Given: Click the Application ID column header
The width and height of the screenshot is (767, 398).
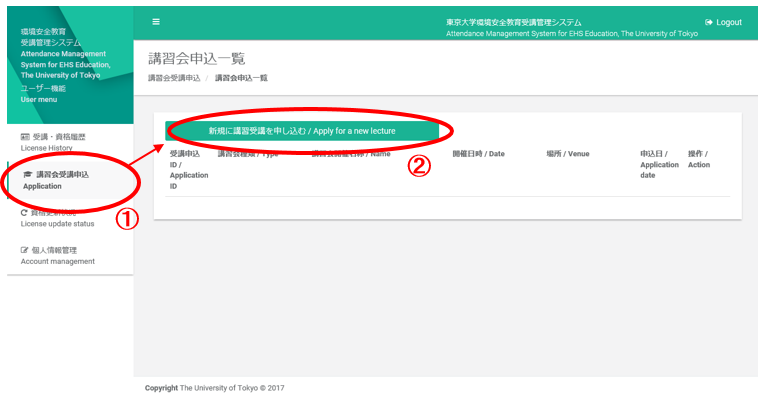Looking at the screenshot, I should click(189, 170).
